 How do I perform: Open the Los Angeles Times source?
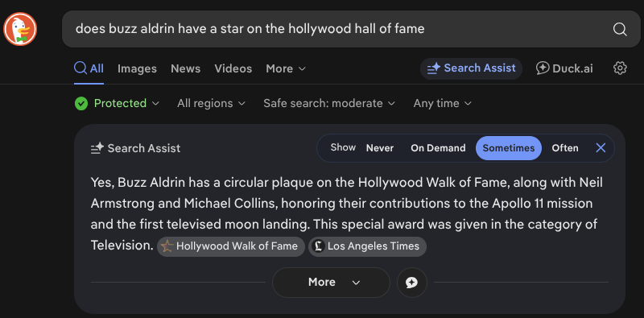[367, 246]
